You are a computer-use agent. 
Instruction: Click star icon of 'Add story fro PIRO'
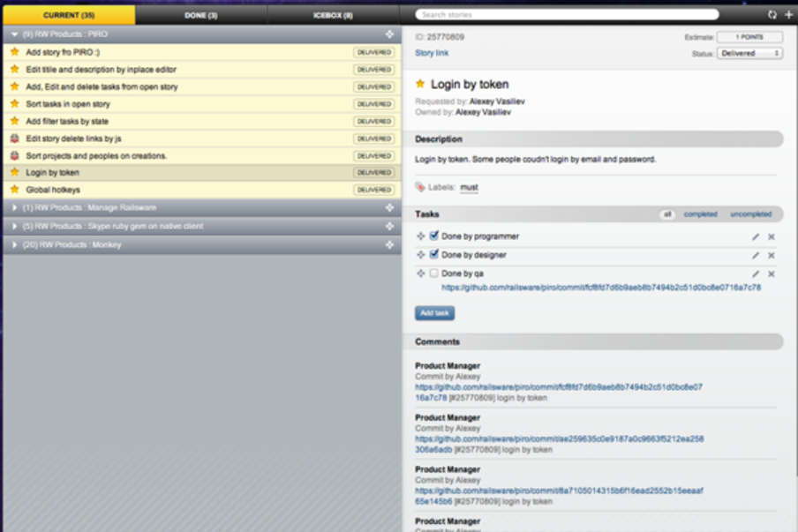click(15, 52)
